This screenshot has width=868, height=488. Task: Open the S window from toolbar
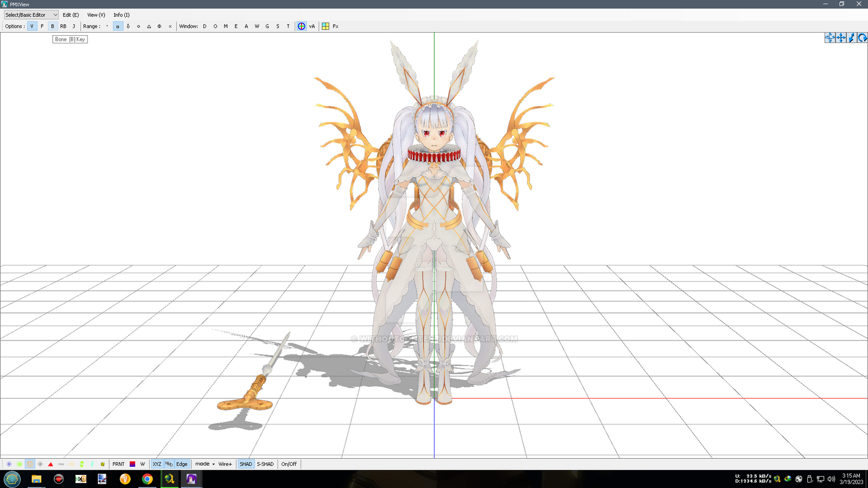click(x=278, y=26)
